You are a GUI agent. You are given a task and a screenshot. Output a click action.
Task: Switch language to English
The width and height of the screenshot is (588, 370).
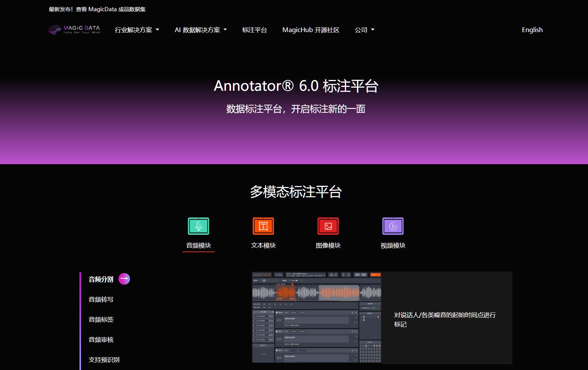tap(532, 30)
